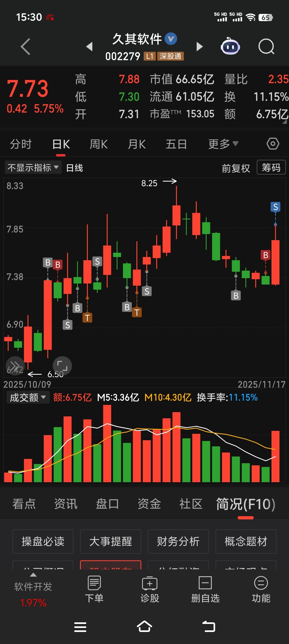This screenshot has height=644, width=289.
Task: Tap 6.50 low price annotation
Action: [55, 374]
